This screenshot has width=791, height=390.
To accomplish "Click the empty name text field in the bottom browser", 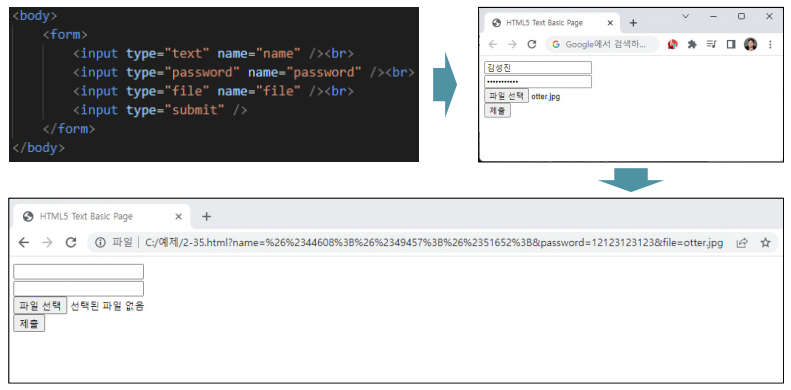I will tap(78, 271).
